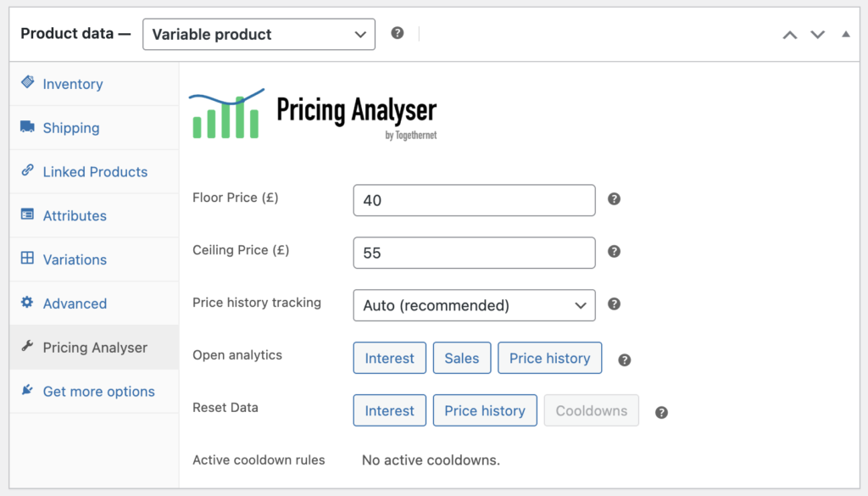Collapse the Product data panel
Screen dimensions: 868x496
coord(843,34)
